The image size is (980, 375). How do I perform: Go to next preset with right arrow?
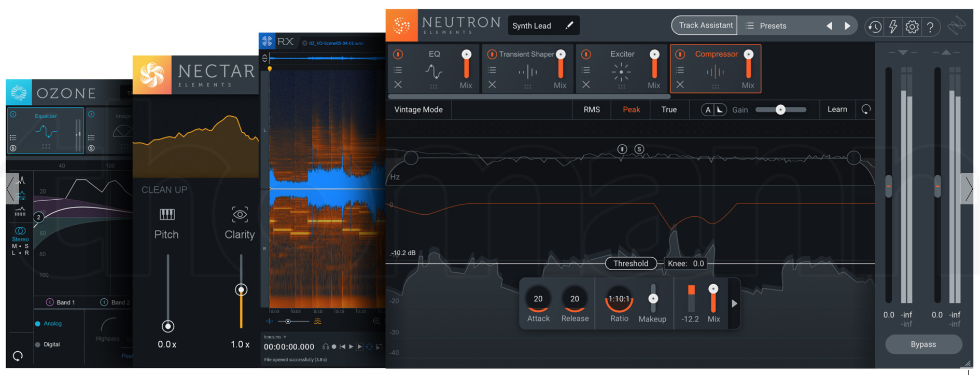(847, 26)
